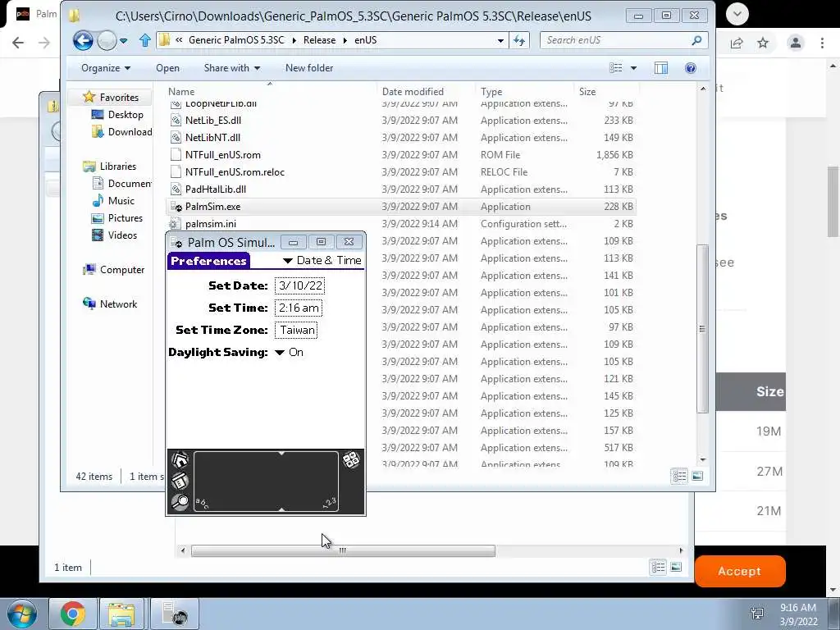Select Music library in sidebar
The width and height of the screenshot is (840, 630).
[x=113, y=201]
